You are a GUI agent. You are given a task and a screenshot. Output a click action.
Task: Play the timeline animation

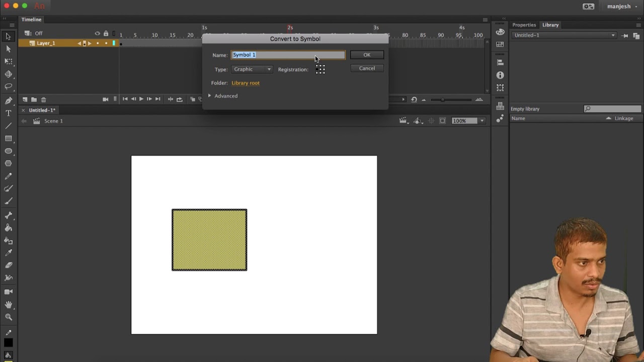point(141,100)
